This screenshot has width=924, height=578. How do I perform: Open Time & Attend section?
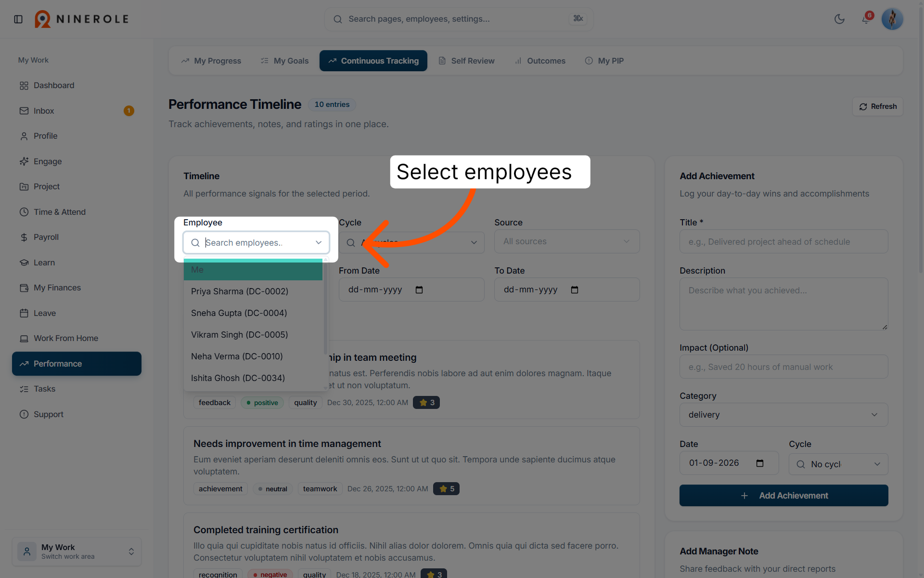(x=77, y=212)
